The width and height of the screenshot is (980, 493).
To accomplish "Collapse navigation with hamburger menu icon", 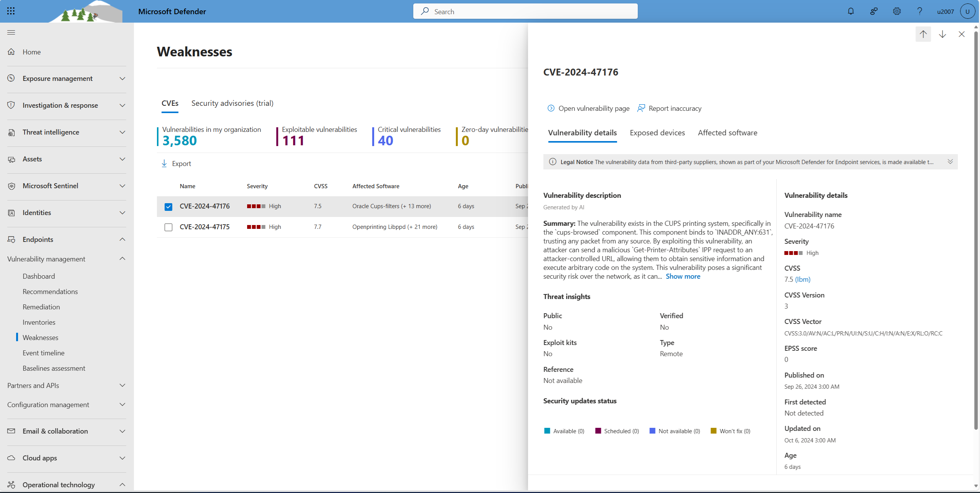I will coord(11,32).
